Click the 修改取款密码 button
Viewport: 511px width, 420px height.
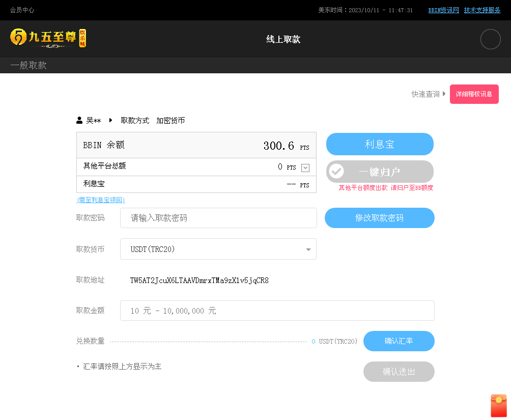(x=379, y=218)
